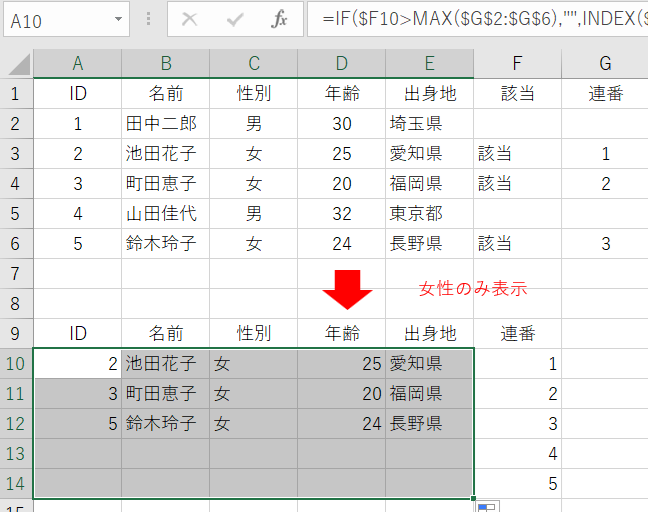Viewport: 648px width, 512px height.
Task: Click the Select All corner triangle
Action: click(x=17, y=65)
